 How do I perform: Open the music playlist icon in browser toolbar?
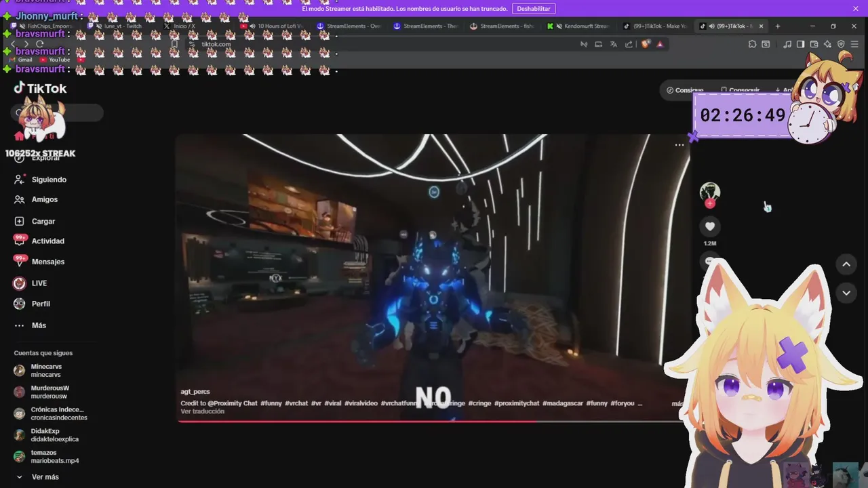[787, 44]
